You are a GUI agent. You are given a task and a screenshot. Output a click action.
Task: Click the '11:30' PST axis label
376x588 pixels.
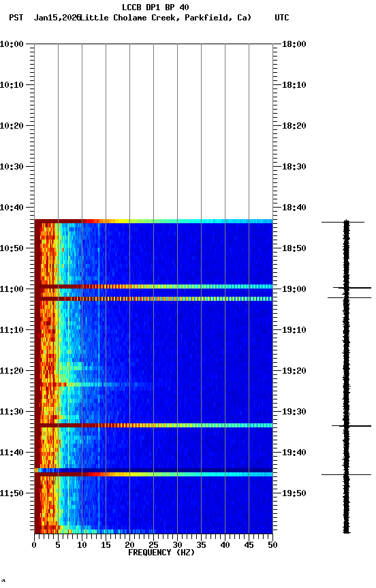(12, 412)
